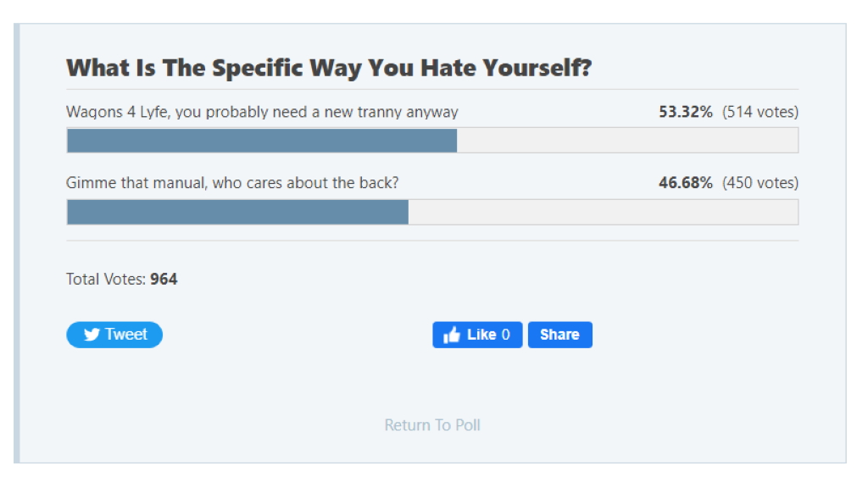
Task: Click the empty part of the Wagons bar
Action: [627, 141]
